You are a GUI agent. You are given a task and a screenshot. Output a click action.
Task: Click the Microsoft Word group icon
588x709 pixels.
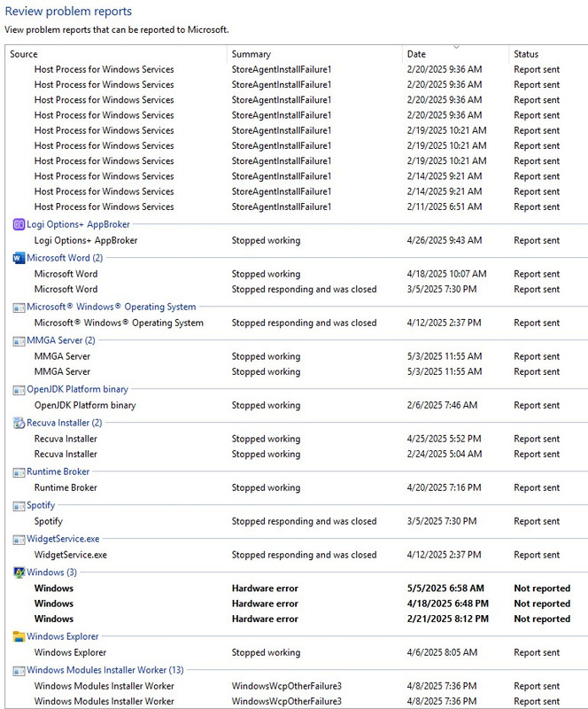19,258
